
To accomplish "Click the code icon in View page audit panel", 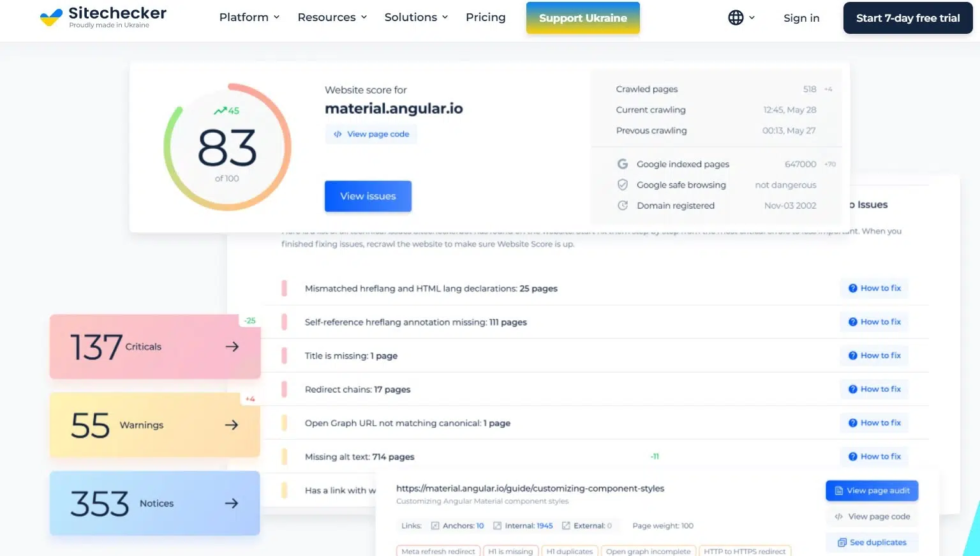I will tap(838, 516).
